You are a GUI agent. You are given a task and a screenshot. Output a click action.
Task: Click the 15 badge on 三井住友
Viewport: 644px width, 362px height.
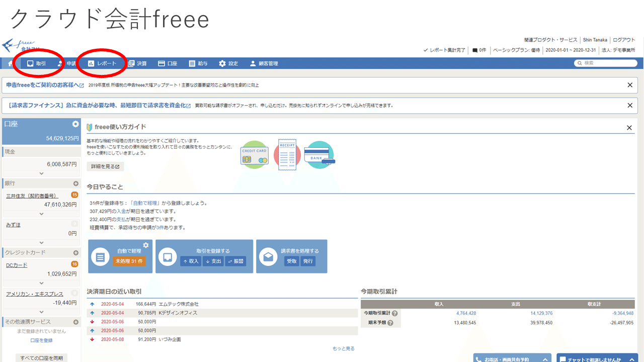[74, 195]
